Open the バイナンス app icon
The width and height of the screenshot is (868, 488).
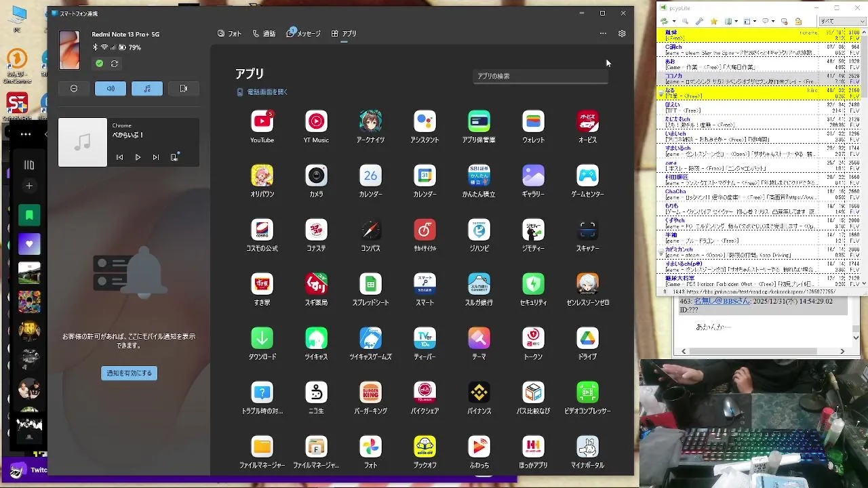479,392
